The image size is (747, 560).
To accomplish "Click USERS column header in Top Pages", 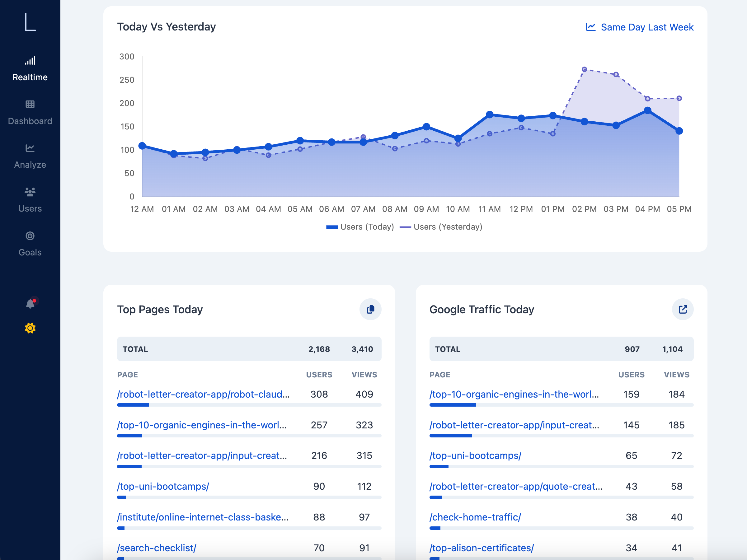I will [x=319, y=375].
